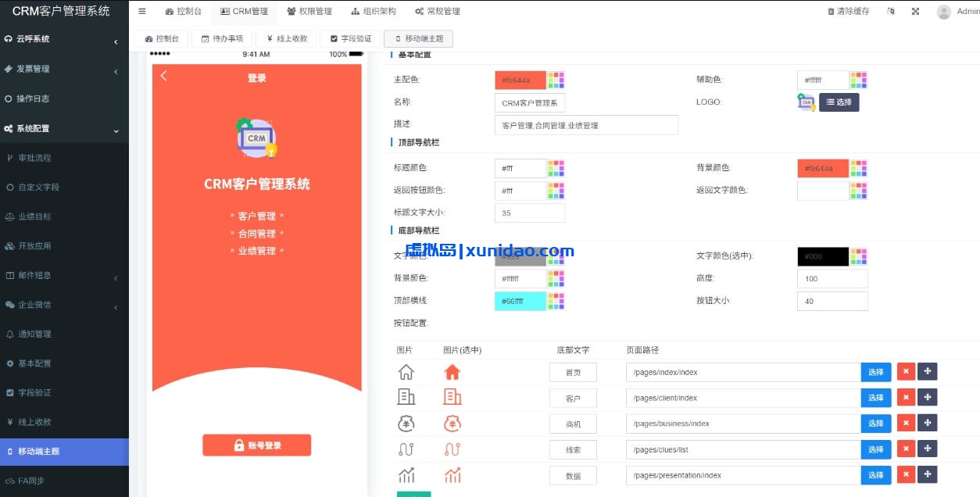Click the selected orange 客户 building icon
Viewport: 980px width, 497px height.
453,398
